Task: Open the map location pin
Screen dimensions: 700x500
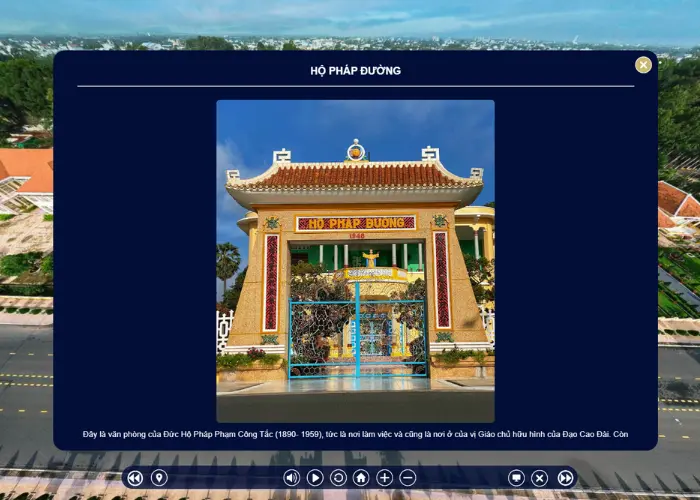Action: point(159,478)
